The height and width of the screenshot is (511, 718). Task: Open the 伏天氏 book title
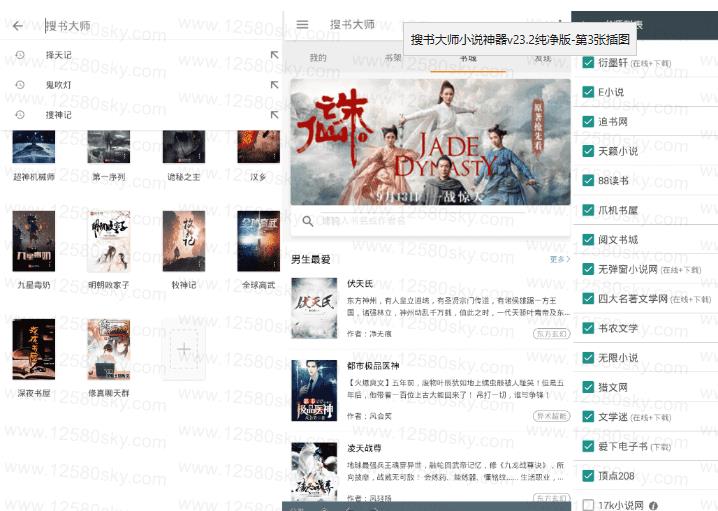(360, 284)
